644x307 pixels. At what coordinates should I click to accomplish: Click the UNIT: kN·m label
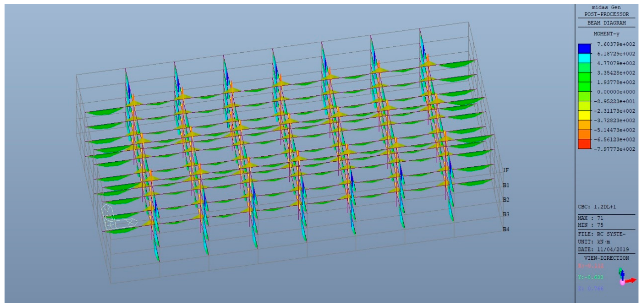pyautogui.click(x=594, y=242)
